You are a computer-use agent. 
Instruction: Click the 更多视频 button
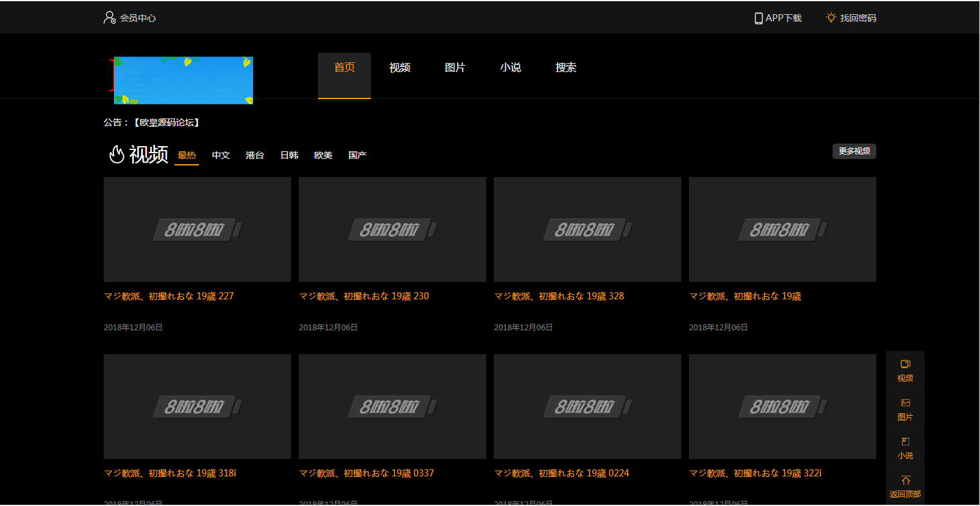(x=854, y=151)
